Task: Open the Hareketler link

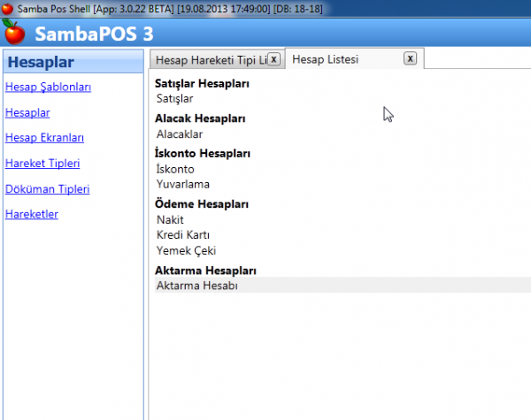Action: (32, 214)
